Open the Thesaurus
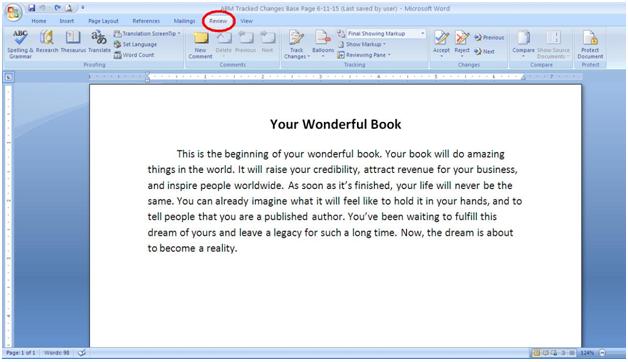 (73, 42)
